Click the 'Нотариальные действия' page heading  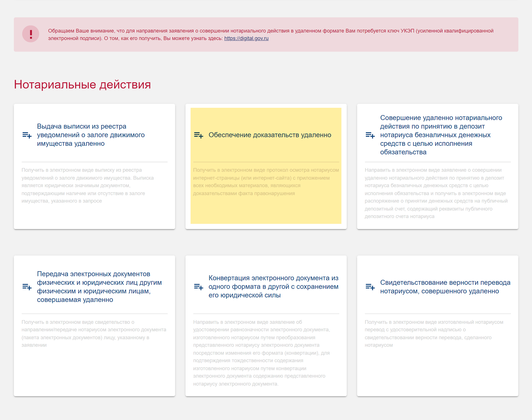pos(82,84)
